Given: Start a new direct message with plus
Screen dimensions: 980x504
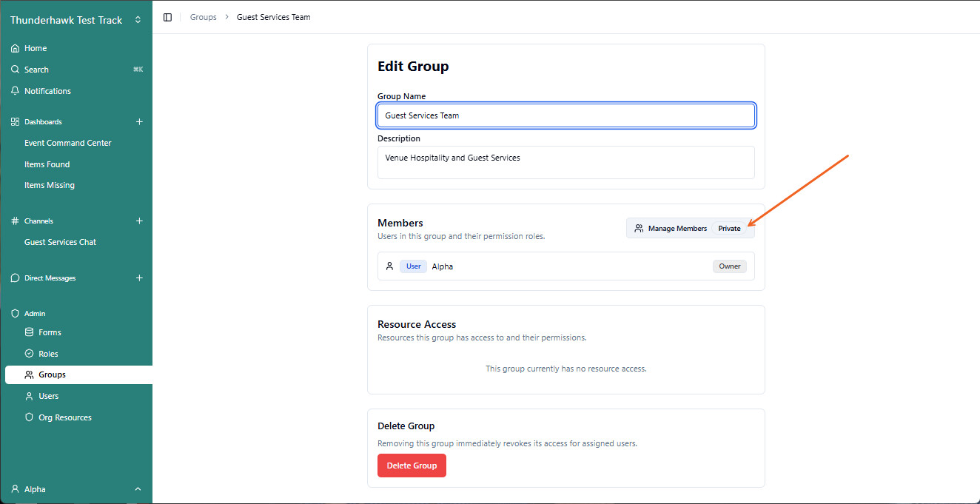Looking at the screenshot, I should (x=139, y=278).
